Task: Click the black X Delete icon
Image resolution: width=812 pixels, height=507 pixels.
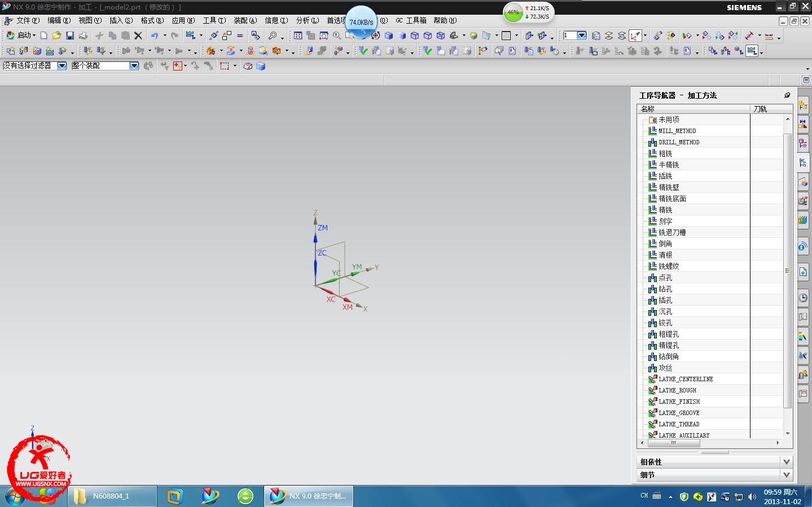Action: (138, 35)
